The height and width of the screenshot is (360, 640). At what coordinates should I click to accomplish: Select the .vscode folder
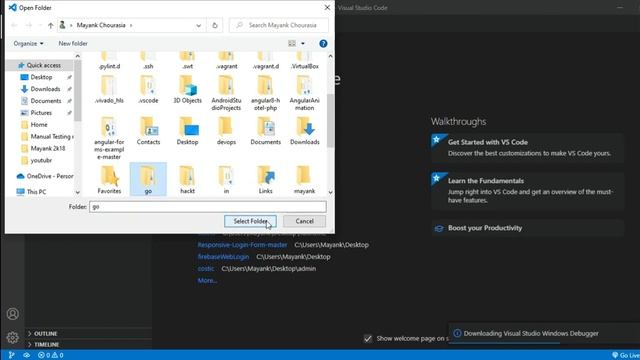click(148, 89)
